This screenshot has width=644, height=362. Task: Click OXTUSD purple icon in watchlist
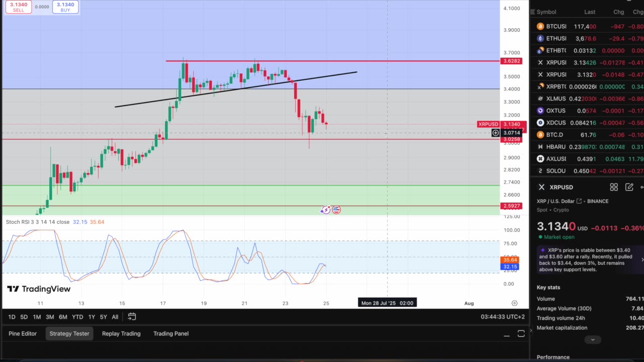(x=540, y=111)
